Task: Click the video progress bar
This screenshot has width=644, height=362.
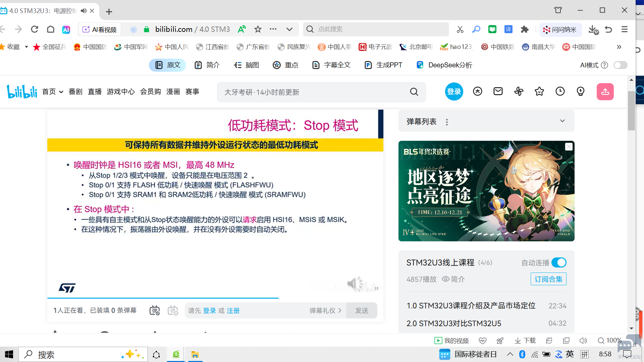Action: click(x=215, y=298)
